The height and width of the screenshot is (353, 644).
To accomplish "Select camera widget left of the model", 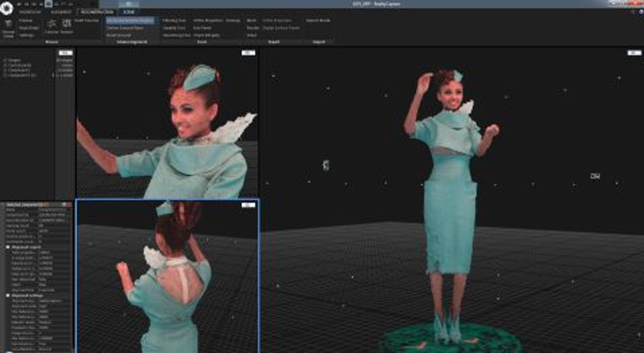I will (326, 165).
